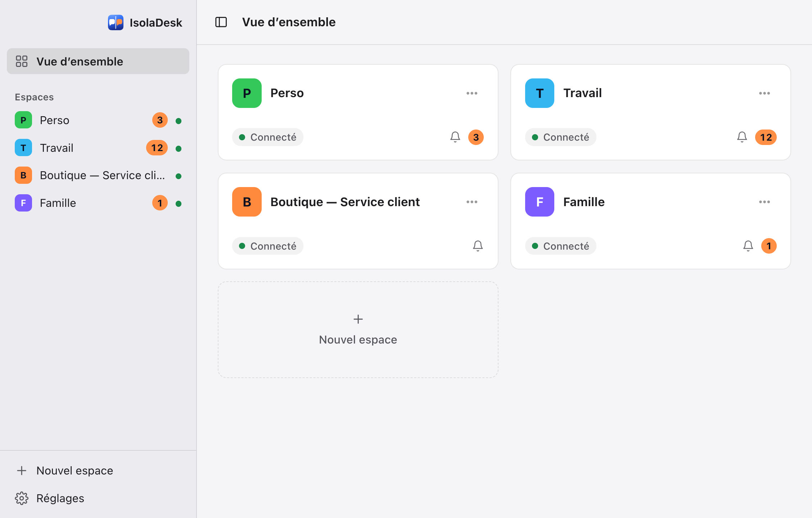The image size is (812, 518).
Task: Click the notification count 3 on Perso card
Action: coord(476,137)
